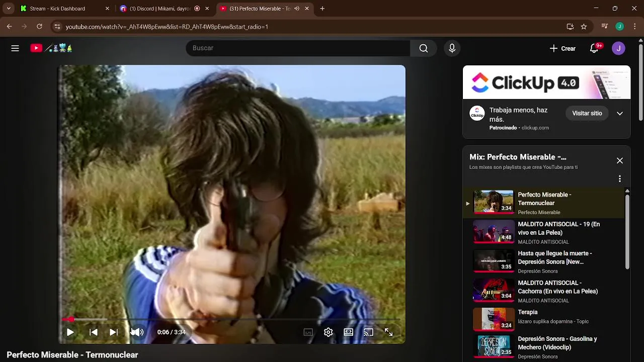Open the clickup.com advertiser link

pos(535,128)
